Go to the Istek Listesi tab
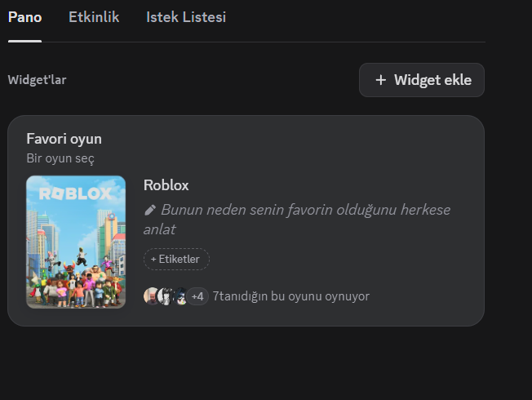532x400 pixels. [186, 17]
